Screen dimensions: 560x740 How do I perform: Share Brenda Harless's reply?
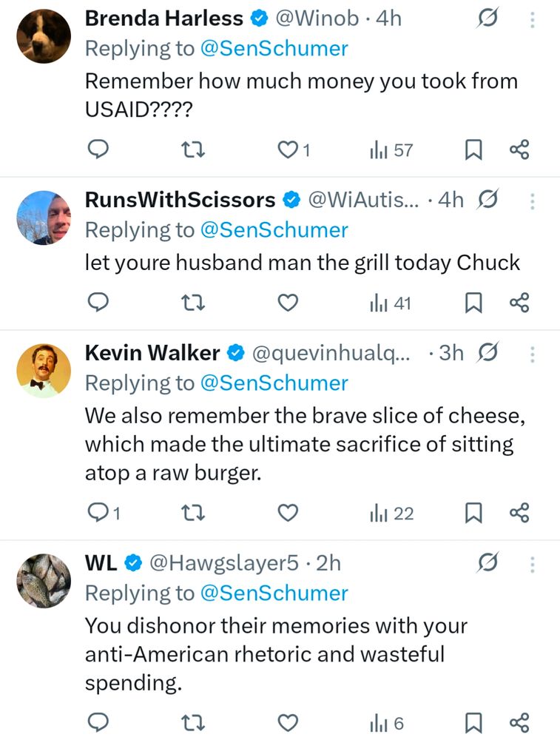coord(519,149)
